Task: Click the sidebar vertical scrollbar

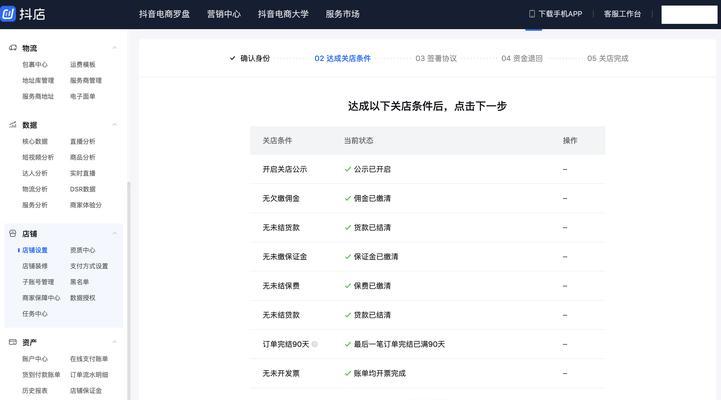Action: 129,291
